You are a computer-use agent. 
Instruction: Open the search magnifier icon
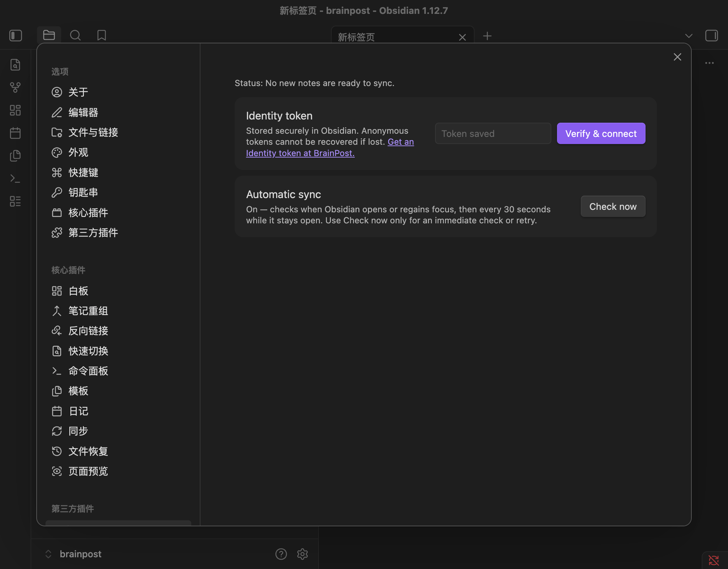pos(75,35)
